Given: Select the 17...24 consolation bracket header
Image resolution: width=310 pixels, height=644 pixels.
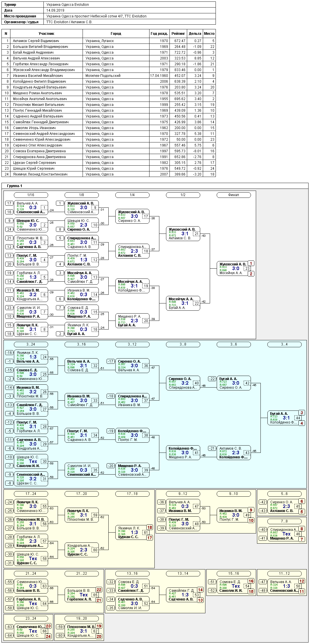Looking at the screenshot, I should tap(31, 494).
